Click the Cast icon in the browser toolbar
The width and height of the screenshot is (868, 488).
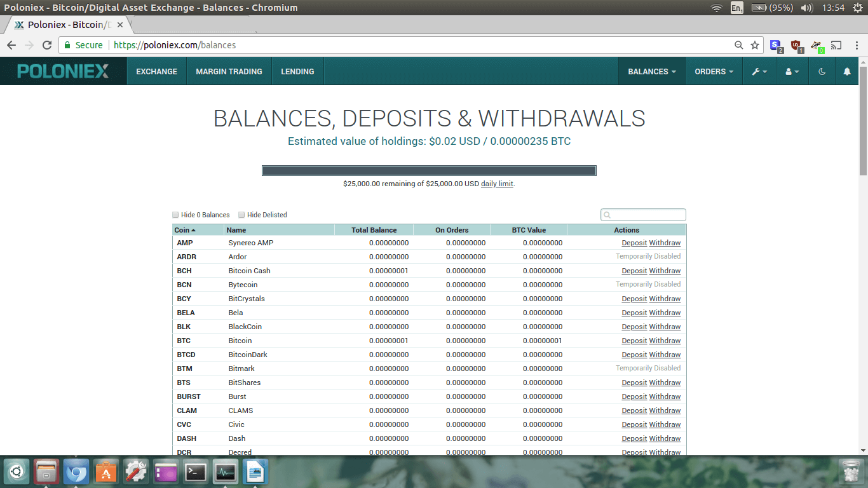tap(836, 45)
